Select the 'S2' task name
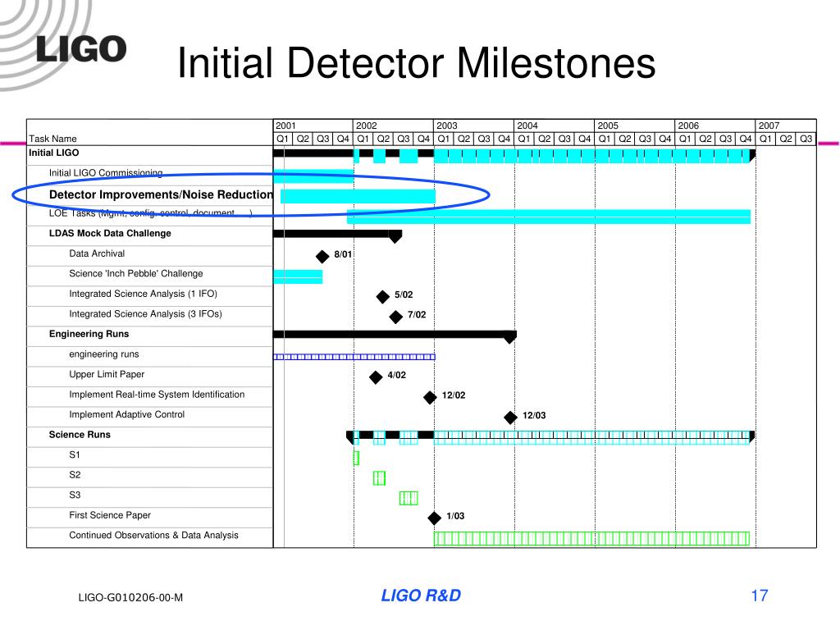 (75, 475)
